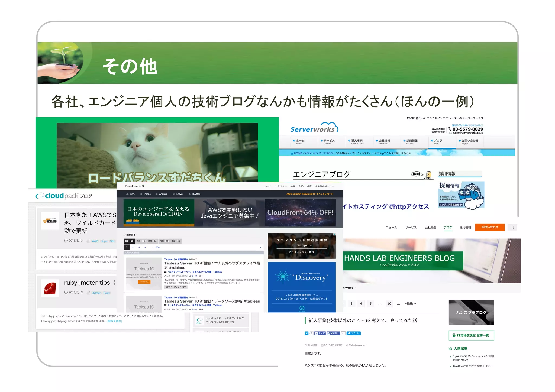This screenshot has height=392, width=555.
Task: Click Facebook シェア button
Action: coord(320,333)
